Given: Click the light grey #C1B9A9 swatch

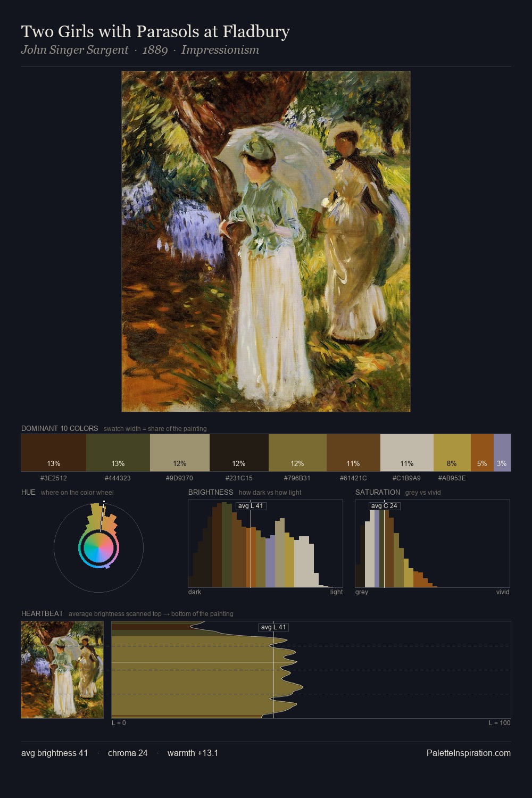Looking at the screenshot, I should 407,453.
